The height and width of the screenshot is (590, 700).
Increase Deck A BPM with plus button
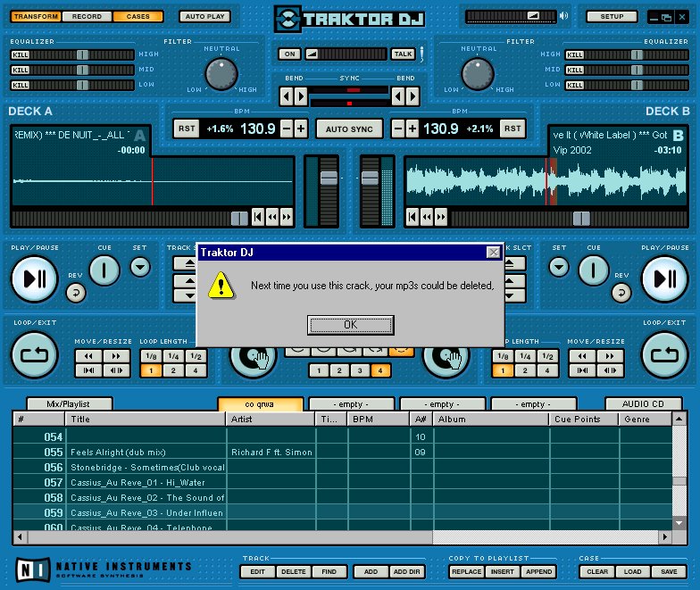point(301,129)
